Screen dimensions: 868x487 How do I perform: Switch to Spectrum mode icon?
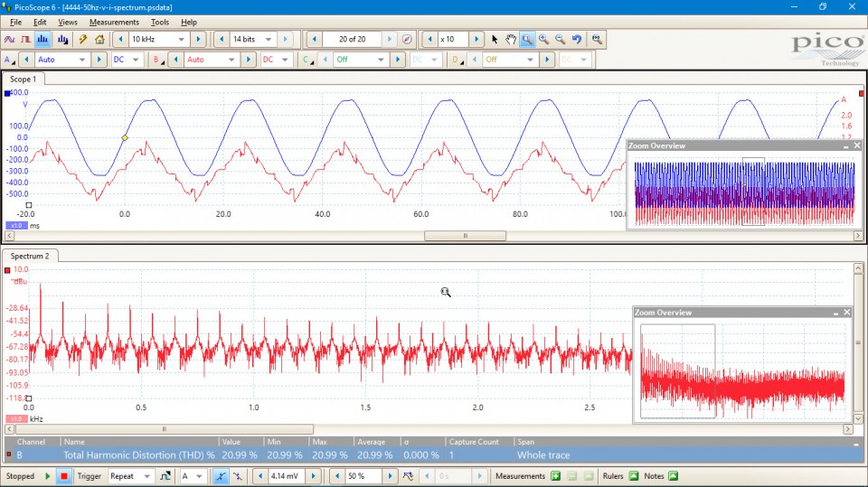44,40
